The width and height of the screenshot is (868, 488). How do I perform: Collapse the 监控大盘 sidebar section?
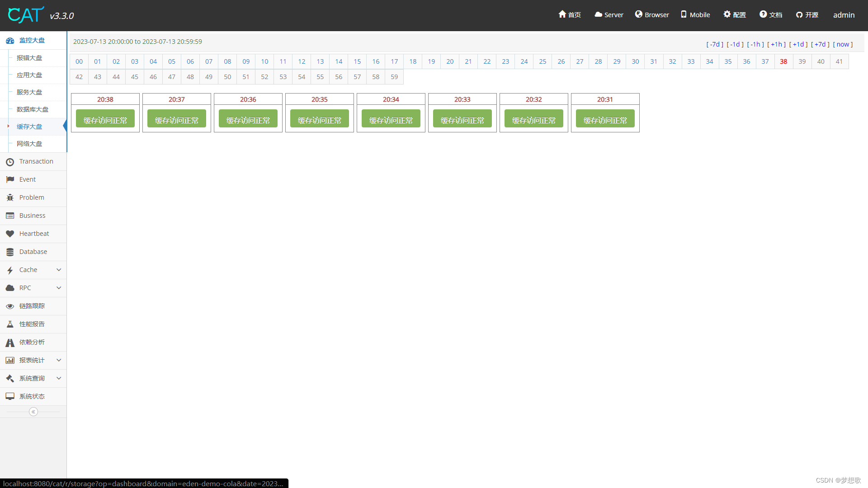pos(33,40)
